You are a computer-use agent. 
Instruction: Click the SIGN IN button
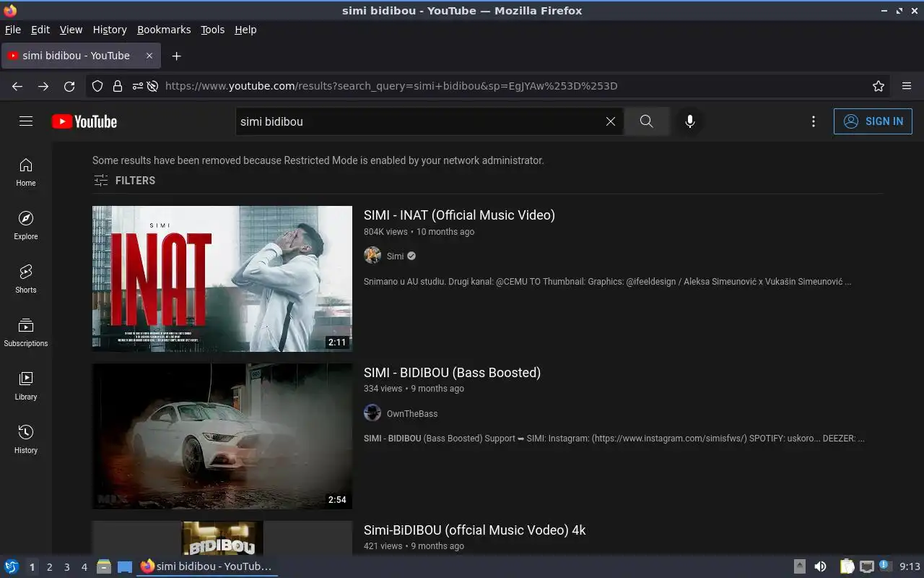tap(873, 121)
